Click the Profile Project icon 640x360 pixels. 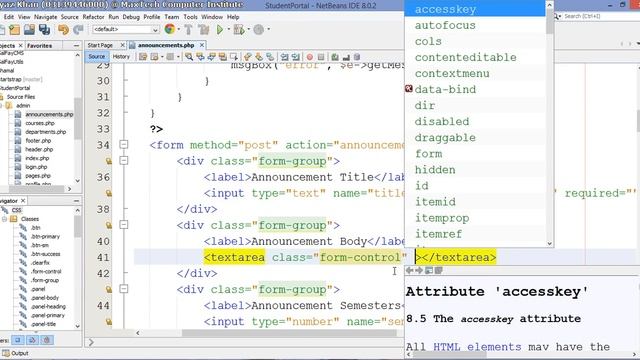pos(258,29)
